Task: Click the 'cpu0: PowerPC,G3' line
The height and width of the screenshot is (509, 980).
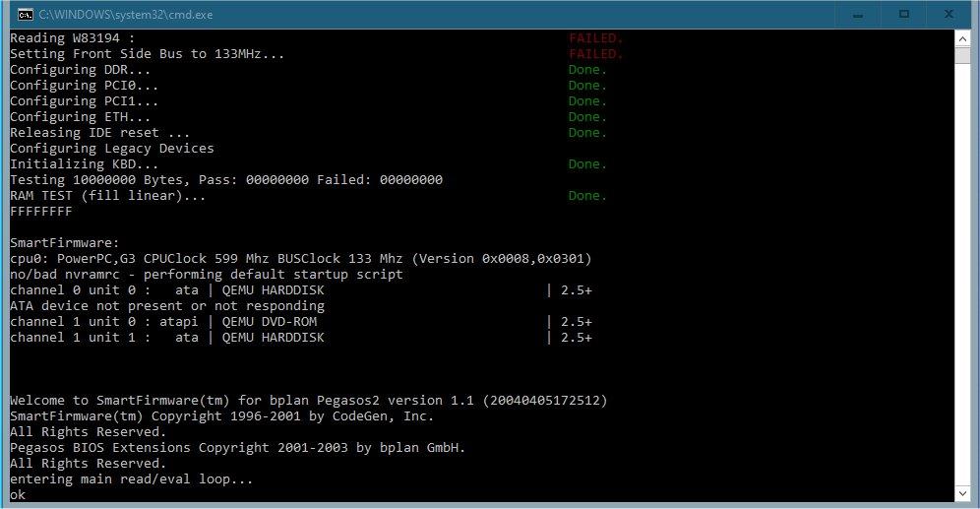Action: 301,258
